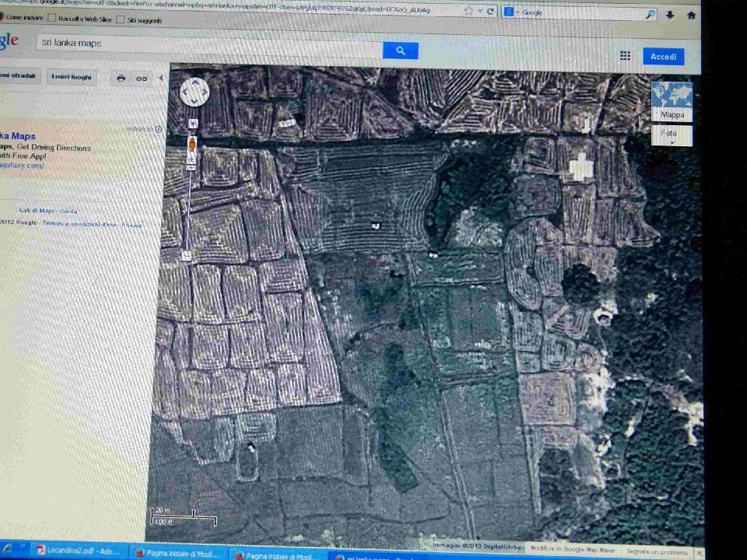Image resolution: width=747 pixels, height=560 pixels.
Task: Click the Accedi sign-in button
Action: point(663,57)
